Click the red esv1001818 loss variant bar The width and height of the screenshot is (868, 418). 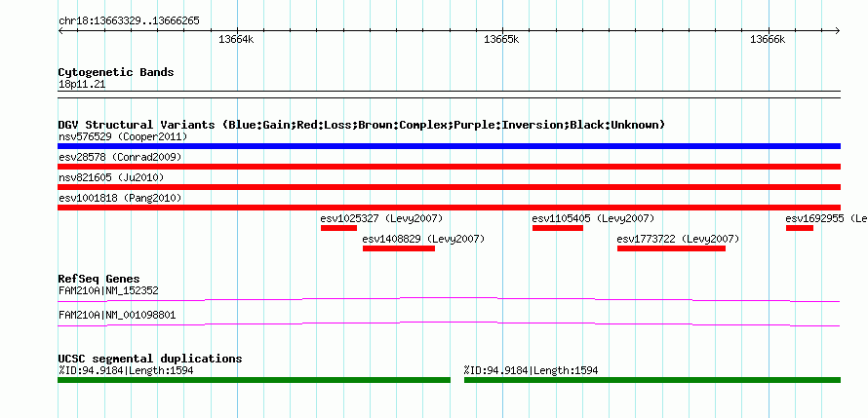click(449, 208)
